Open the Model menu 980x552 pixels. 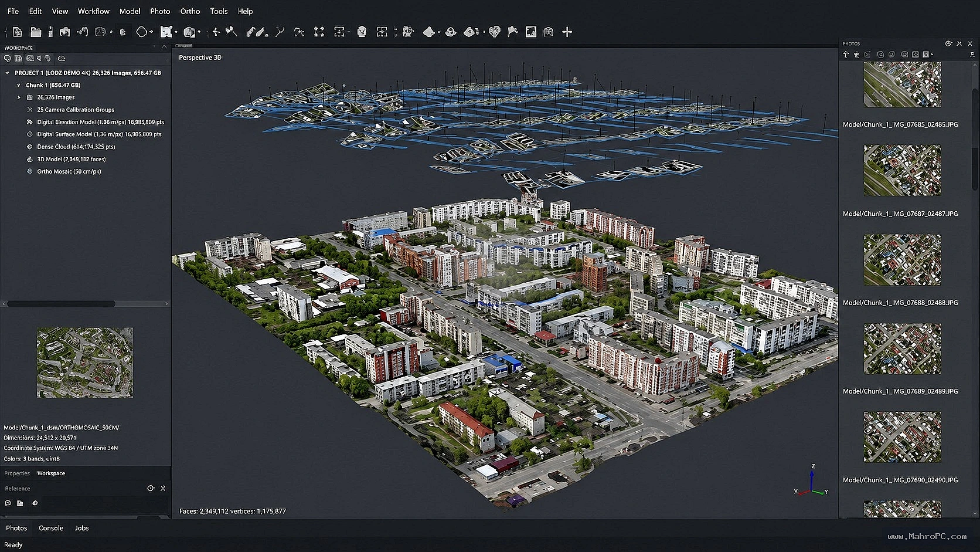click(130, 11)
